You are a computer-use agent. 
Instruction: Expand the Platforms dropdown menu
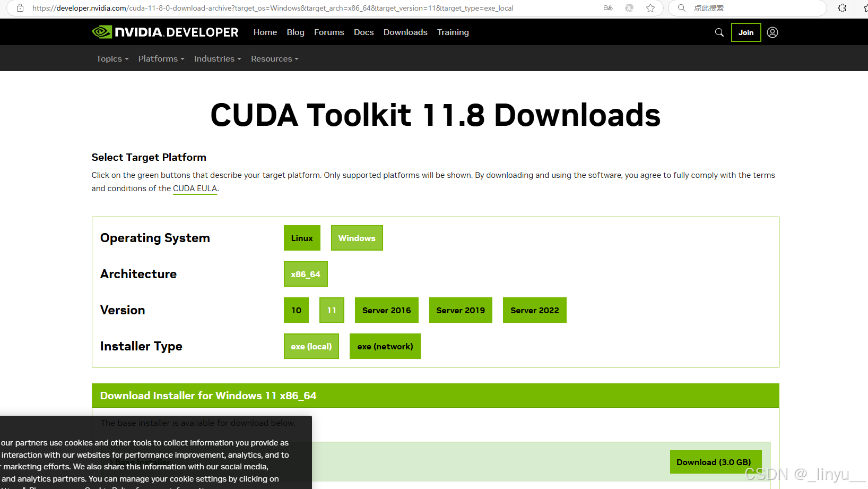click(x=161, y=59)
